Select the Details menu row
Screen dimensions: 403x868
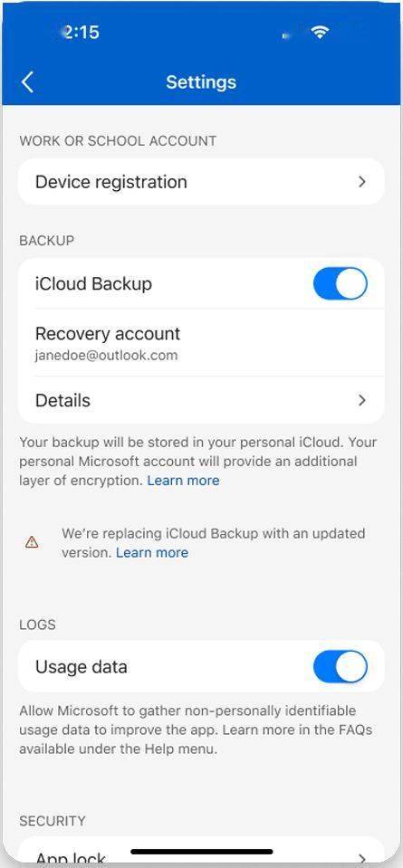201,400
